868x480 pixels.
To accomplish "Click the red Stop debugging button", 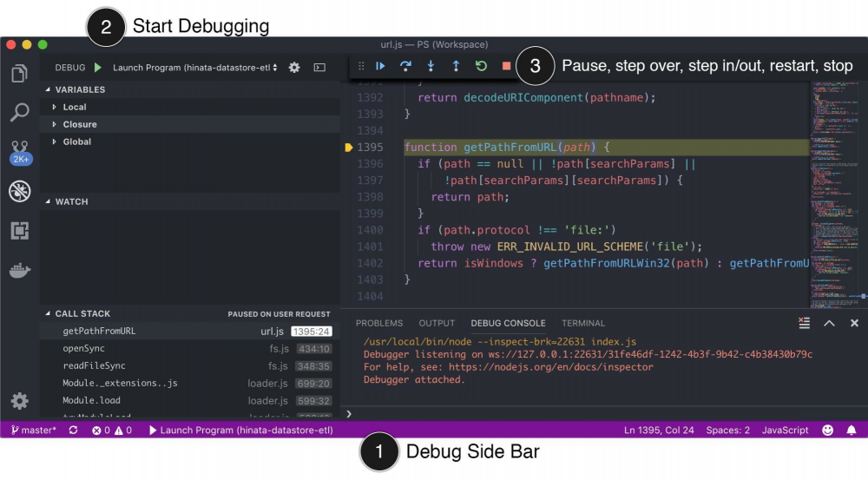I will click(506, 66).
